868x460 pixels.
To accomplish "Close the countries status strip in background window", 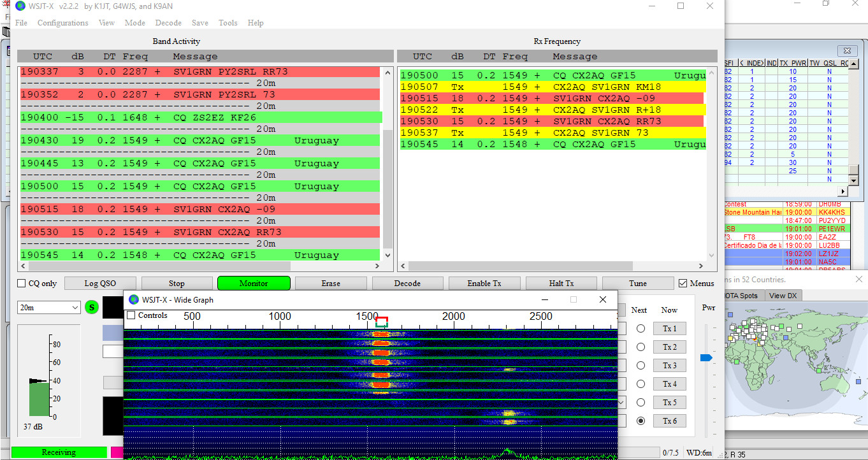I will click(x=858, y=279).
